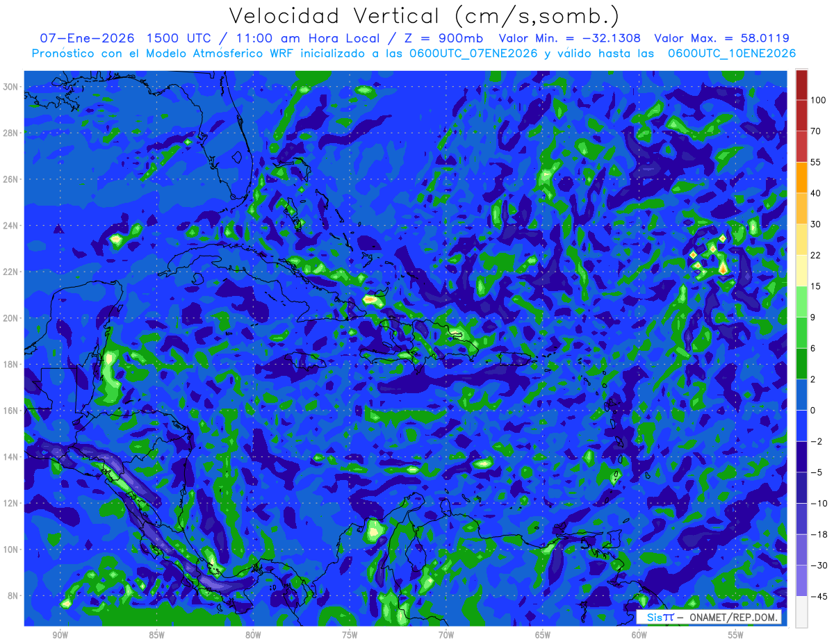Click the red swatch between 55 and 70
This screenshot has width=834, height=644.
801,146
